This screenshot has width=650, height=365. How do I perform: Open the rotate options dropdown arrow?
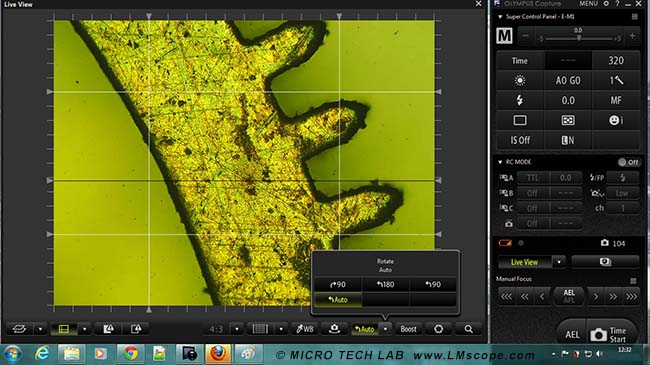pos(385,329)
